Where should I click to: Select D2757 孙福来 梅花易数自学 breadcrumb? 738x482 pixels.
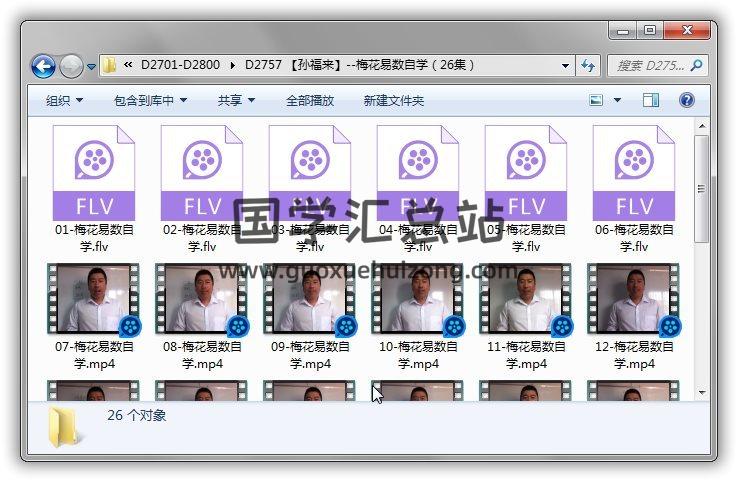360,65
